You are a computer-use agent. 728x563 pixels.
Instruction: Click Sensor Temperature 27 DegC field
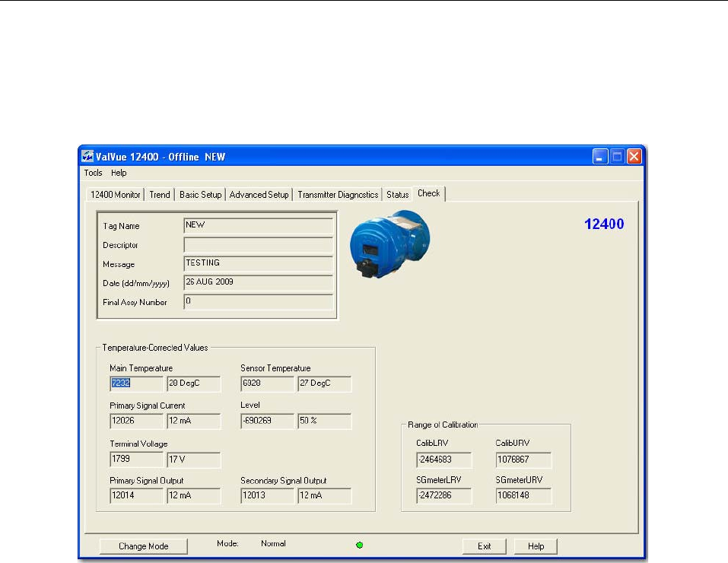(325, 383)
